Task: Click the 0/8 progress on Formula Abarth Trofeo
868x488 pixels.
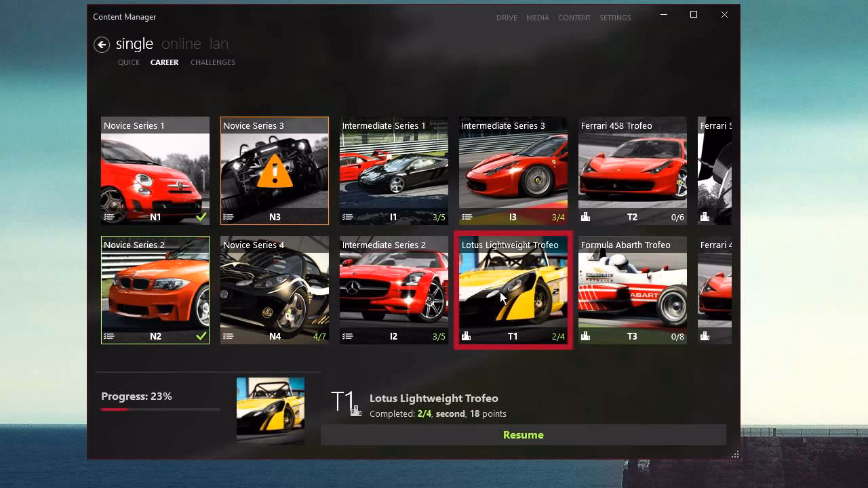Action: [677, 337]
